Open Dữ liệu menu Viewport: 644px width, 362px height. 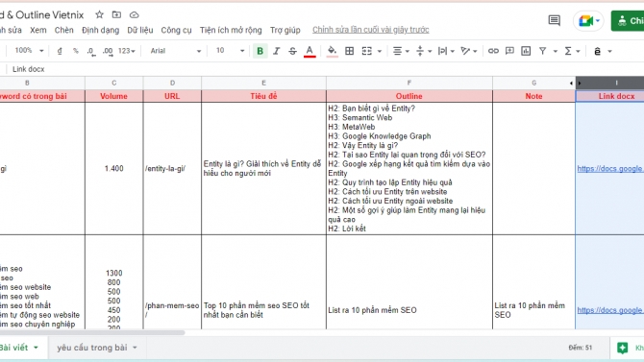coord(140,30)
